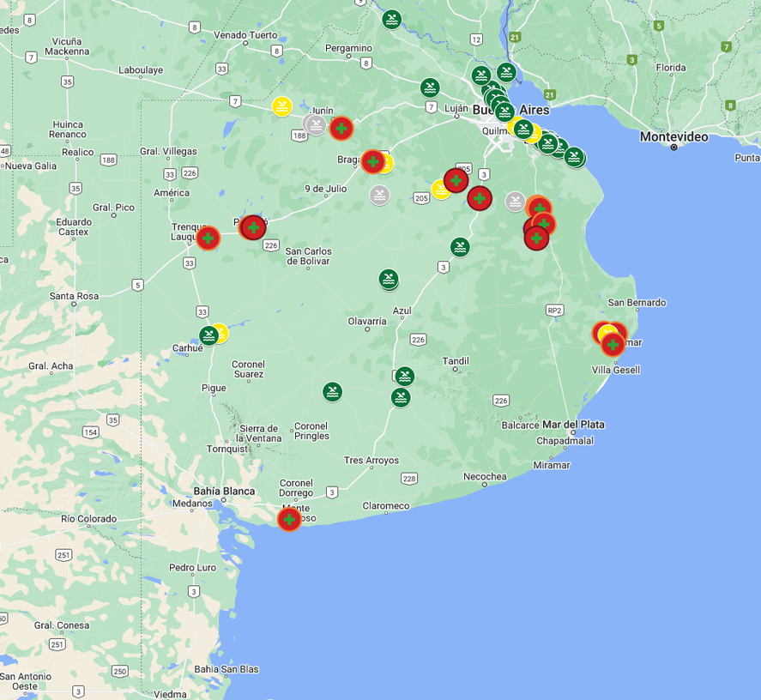
Task: Open the Río Colorado label
Action: (89, 519)
